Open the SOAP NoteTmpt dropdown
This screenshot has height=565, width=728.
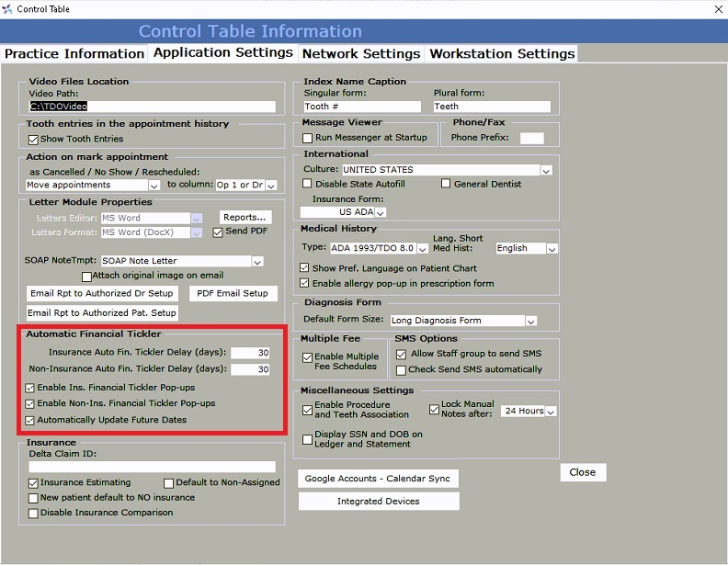click(257, 262)
